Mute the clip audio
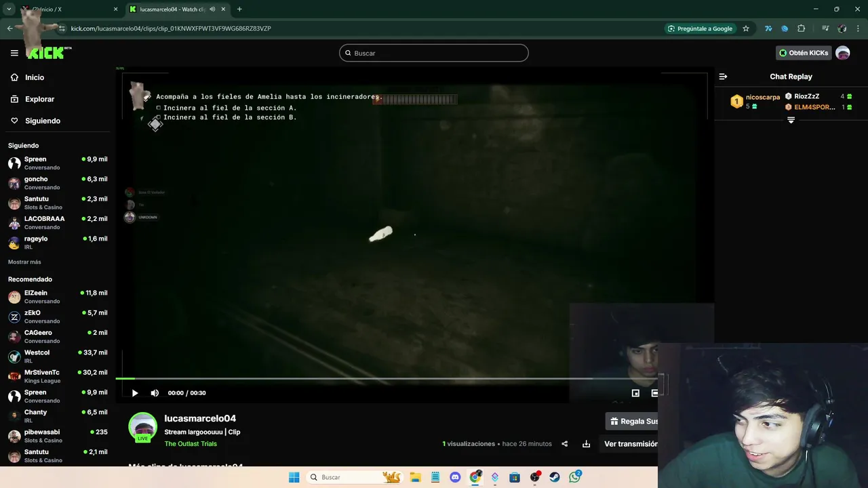Image resolution: width=868 pixels, height=488 pixels. coord(155,393)
